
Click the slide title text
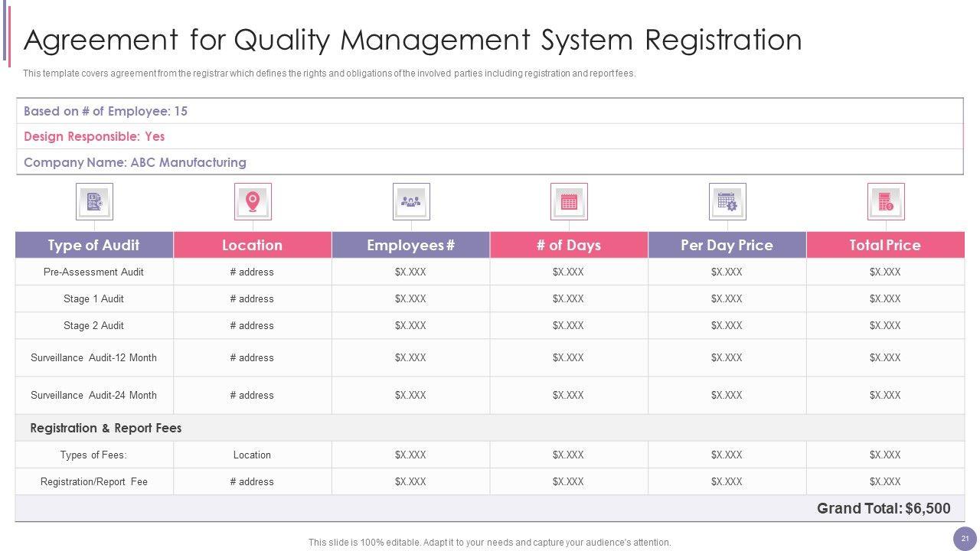pos(413,40)
